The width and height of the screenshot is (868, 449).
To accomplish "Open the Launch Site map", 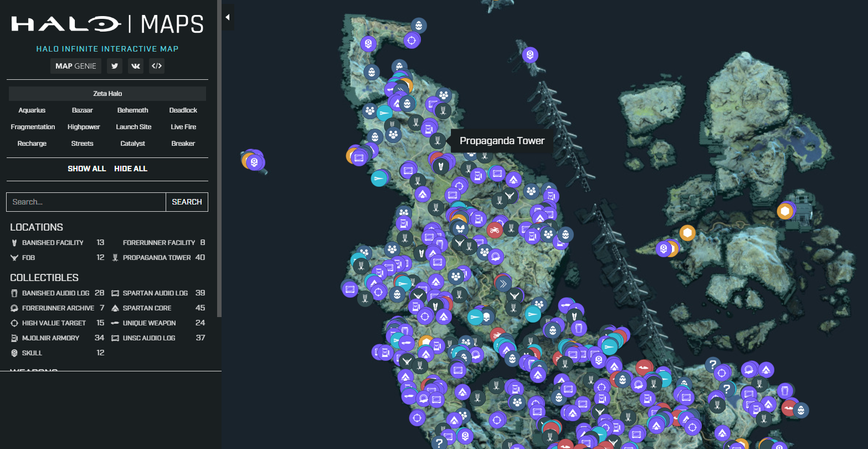I will (x=133, y=127).
